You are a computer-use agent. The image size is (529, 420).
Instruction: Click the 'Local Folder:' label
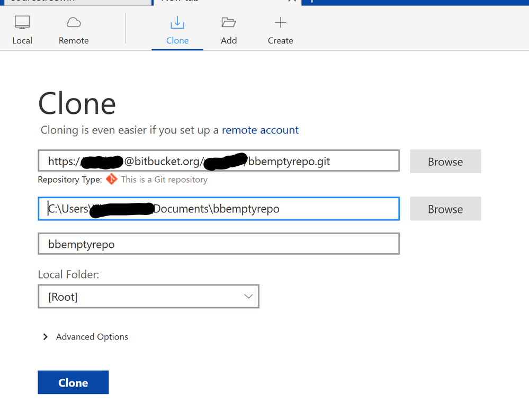coord(68,274)
